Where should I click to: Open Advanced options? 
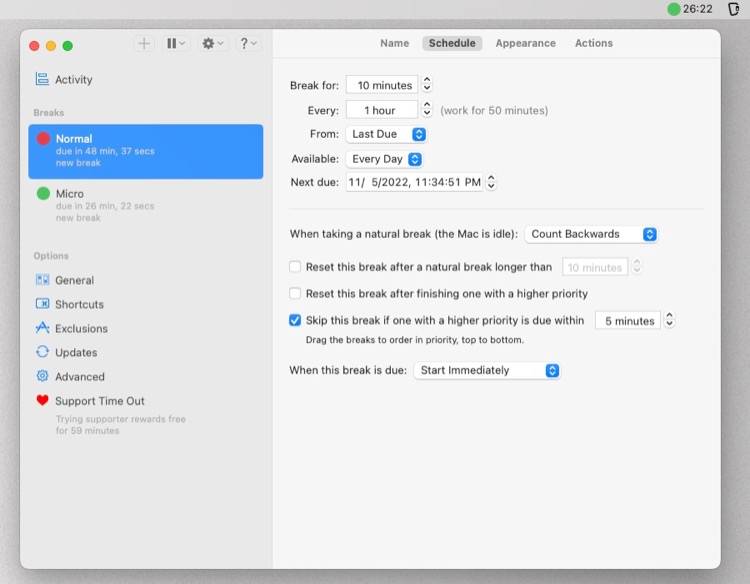(x=79, y=377)
